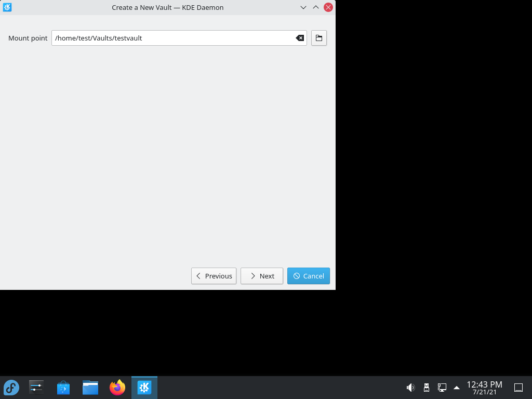Select the KDE Daemon taskbar entry
532x399 pixels.
click(144, 388)
